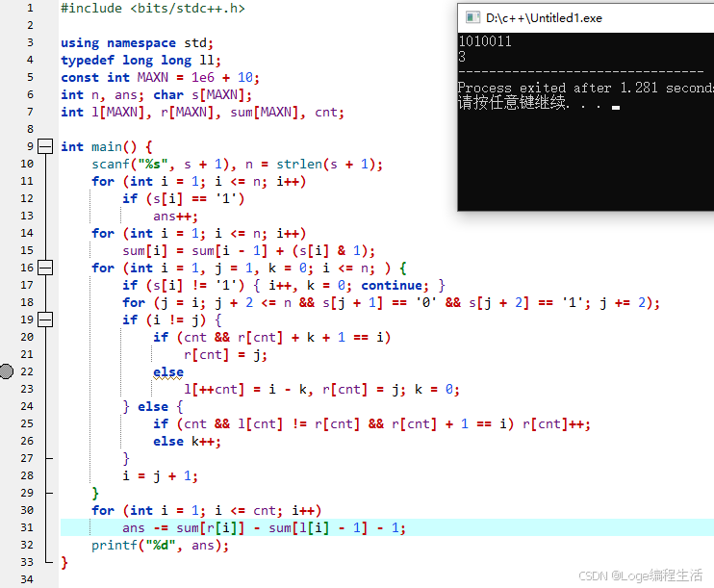Click the 'for' loop on line 30
The height and width of the screenshot is (588, 714).
point(206,510)
